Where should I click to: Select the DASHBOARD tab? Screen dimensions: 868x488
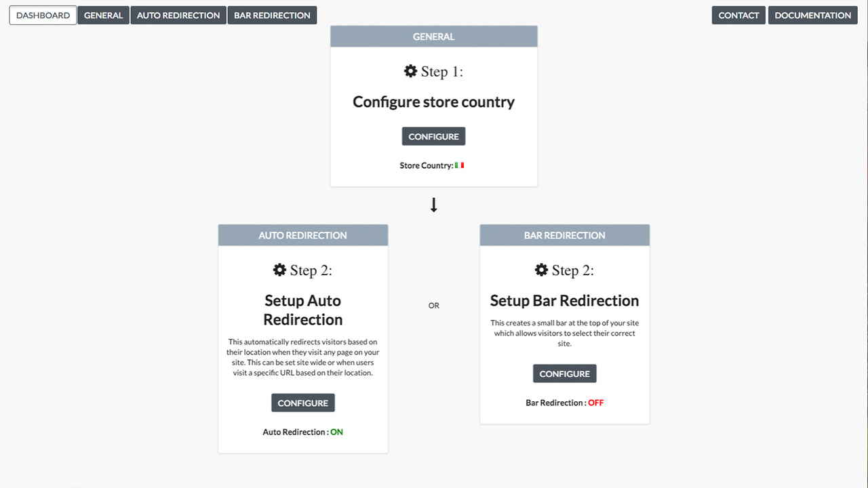[42, 15]
